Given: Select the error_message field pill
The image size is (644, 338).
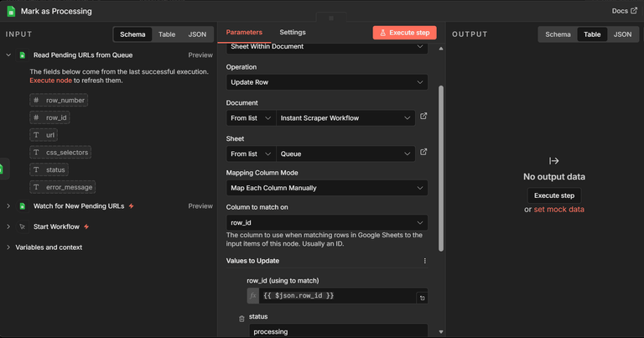Looking at the screenshot, I should [x=62, y=187].
